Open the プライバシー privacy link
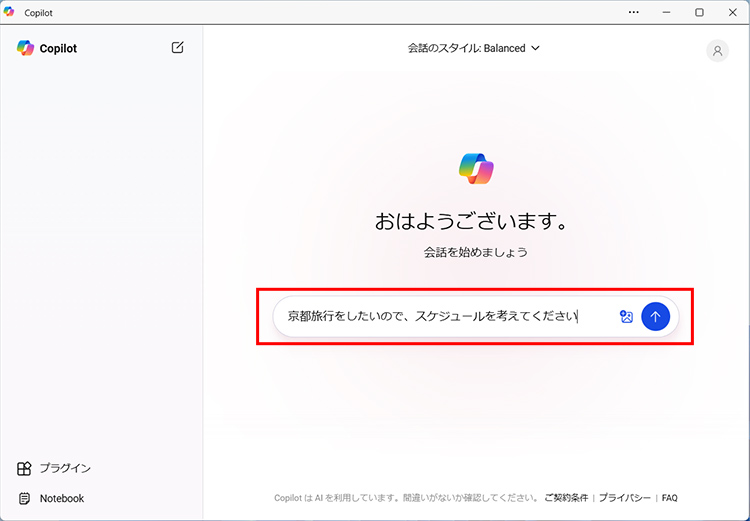 pos(625,498)
